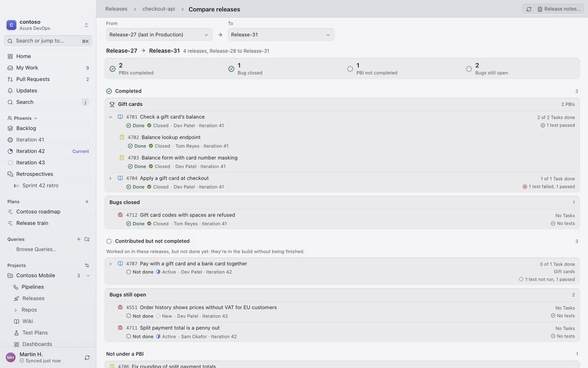This screenshot has height=368, width=588.
Task: Open Pull Requests in sidebar
Action: click(48, 79)
